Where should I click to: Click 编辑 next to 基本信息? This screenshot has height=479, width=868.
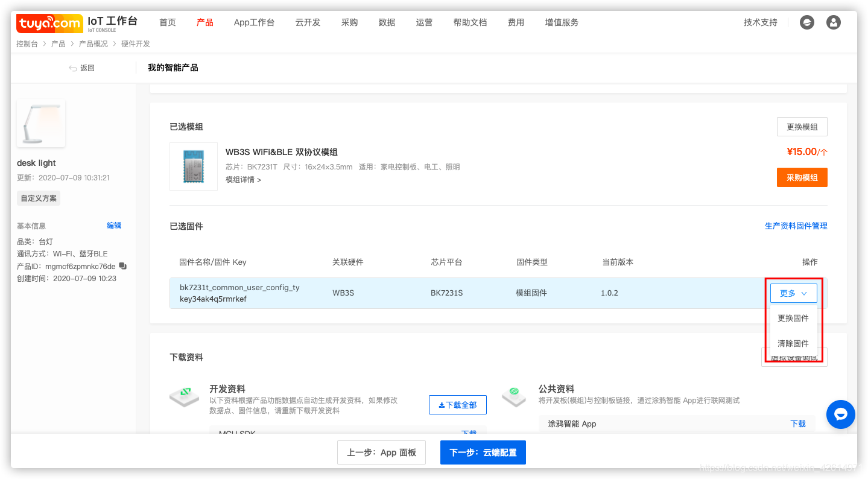[x=114, y=226]
